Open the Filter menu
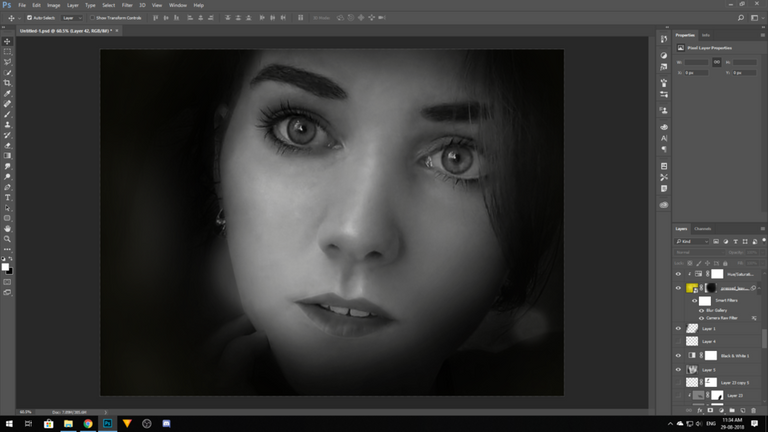Image resolution: width=768 pixels, height=432 pixels. click(x=127, y=5)
